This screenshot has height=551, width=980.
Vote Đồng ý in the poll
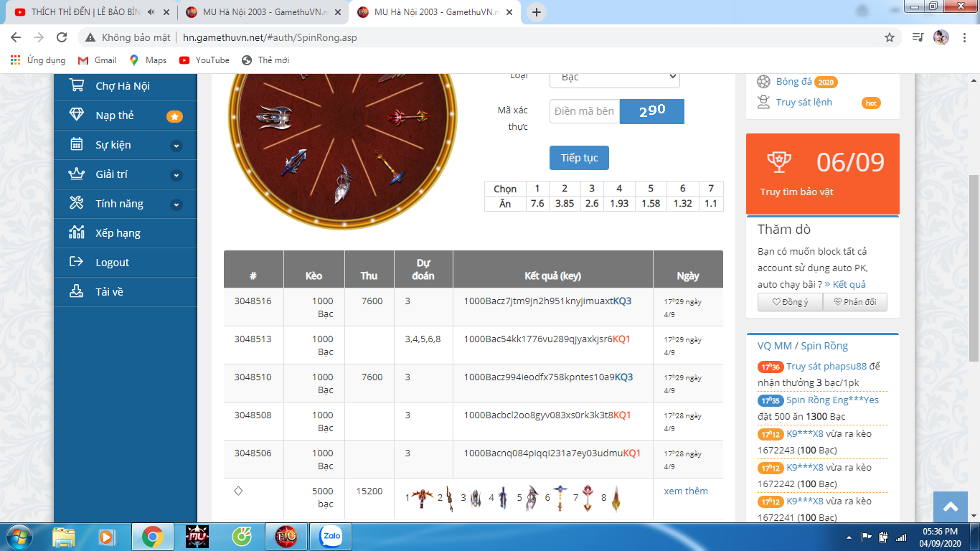(x=789, y=302)
